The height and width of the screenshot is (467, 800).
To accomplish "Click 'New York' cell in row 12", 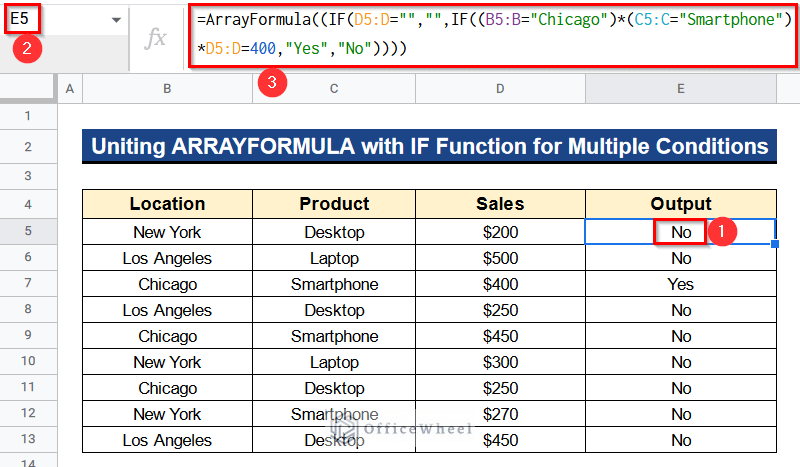I will click(x=167, y=414).
